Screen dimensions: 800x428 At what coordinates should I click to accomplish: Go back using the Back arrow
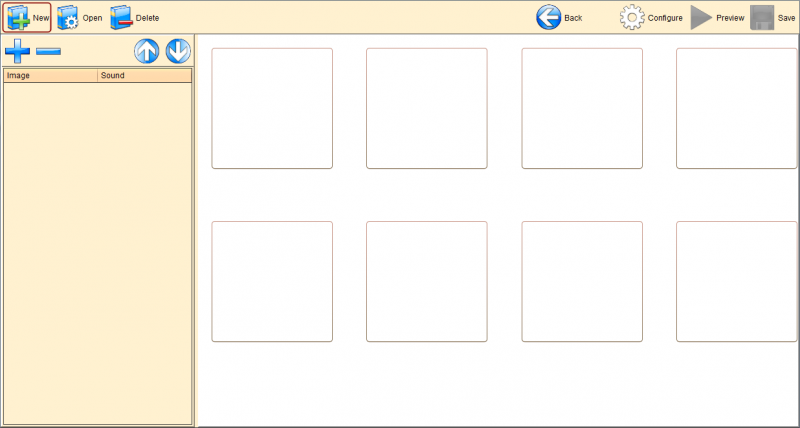[x=548, y=18]
